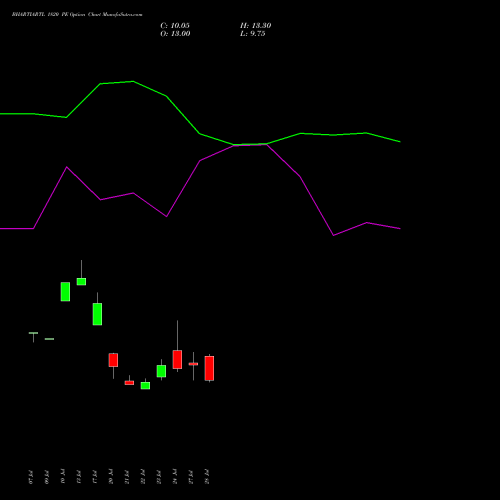Screen dimensions: 500x500
Task: Click the '09 Jul' date axis label
Action: tap(47, 477)
